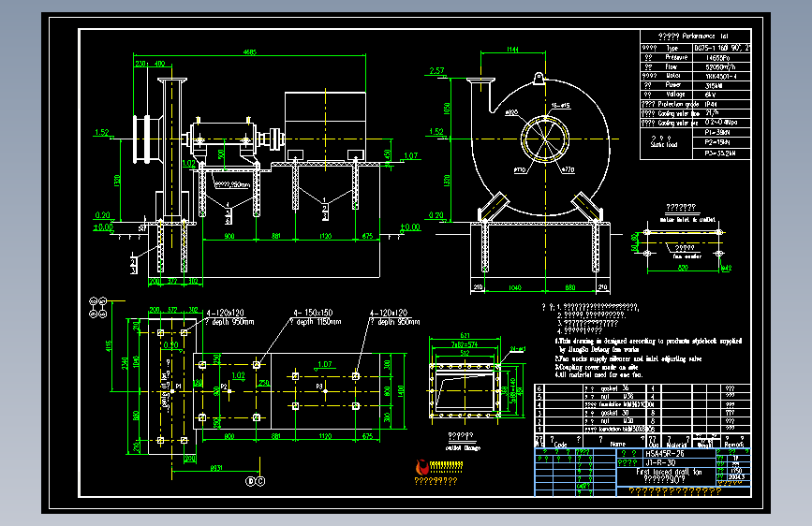Click the 315kW power value
Viewport: 812px width, 526px height.
coord(714,85)
